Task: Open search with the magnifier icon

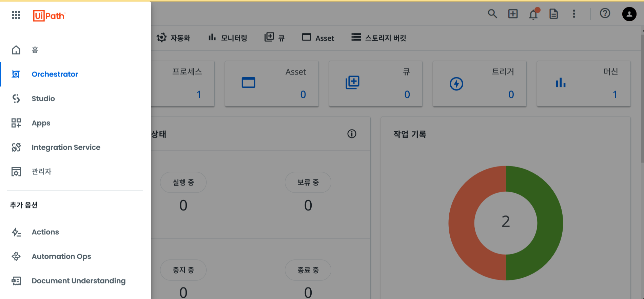Action: point(492,14)
